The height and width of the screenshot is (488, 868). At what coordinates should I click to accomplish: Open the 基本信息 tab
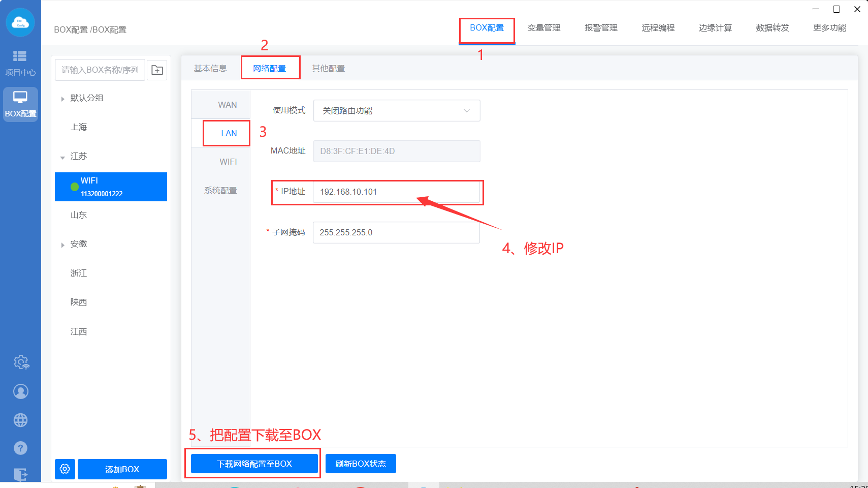210,69
